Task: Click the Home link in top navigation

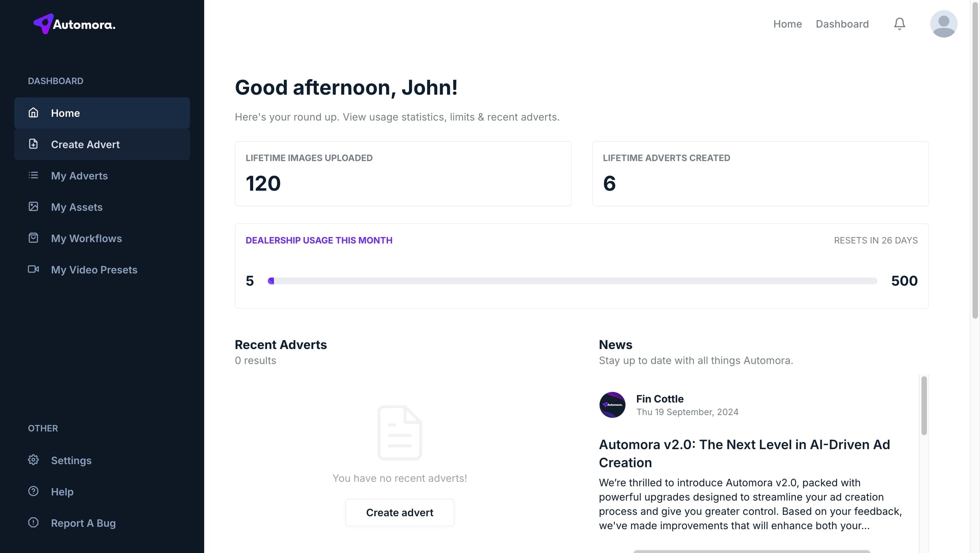Action: click(787, 24)
